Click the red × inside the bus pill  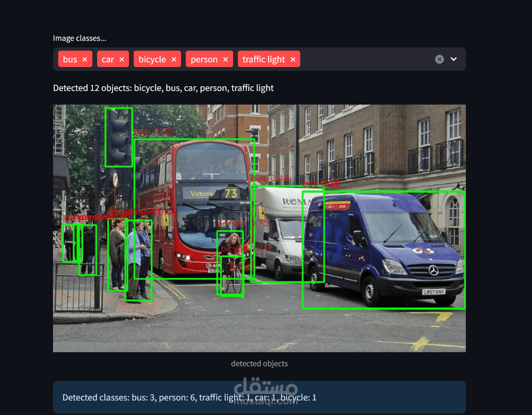click(x=84, y=59)
